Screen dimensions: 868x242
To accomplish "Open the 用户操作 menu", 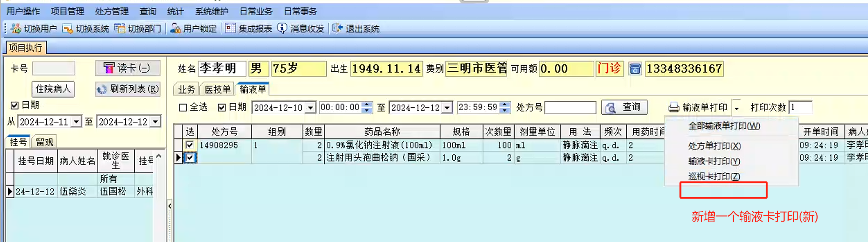I will click(23, 12).
